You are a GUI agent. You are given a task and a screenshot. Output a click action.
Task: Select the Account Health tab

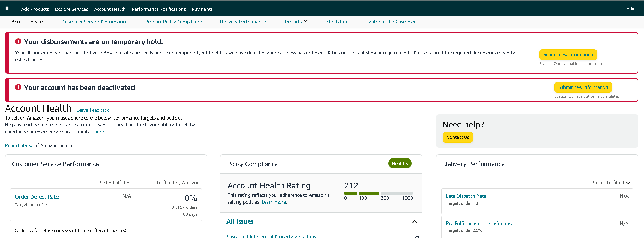pos(28,22)
